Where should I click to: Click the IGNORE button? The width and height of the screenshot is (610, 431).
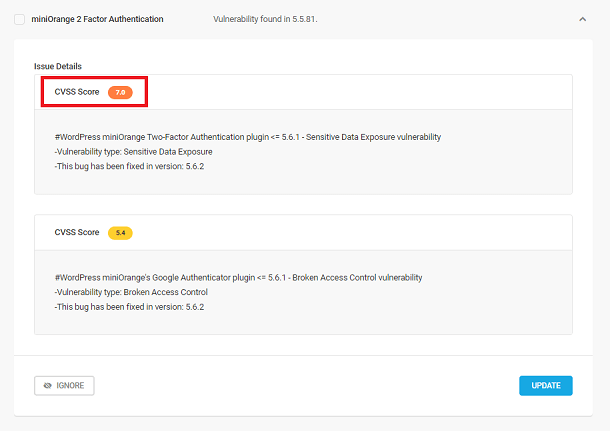(64, 385)
